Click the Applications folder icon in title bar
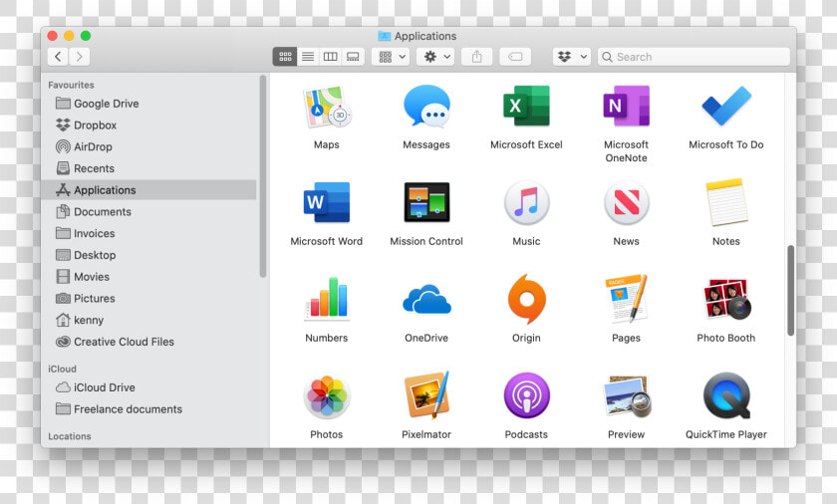Image resolution: width=837 pixels, height=504 pixels. click(x=385, y=36)
